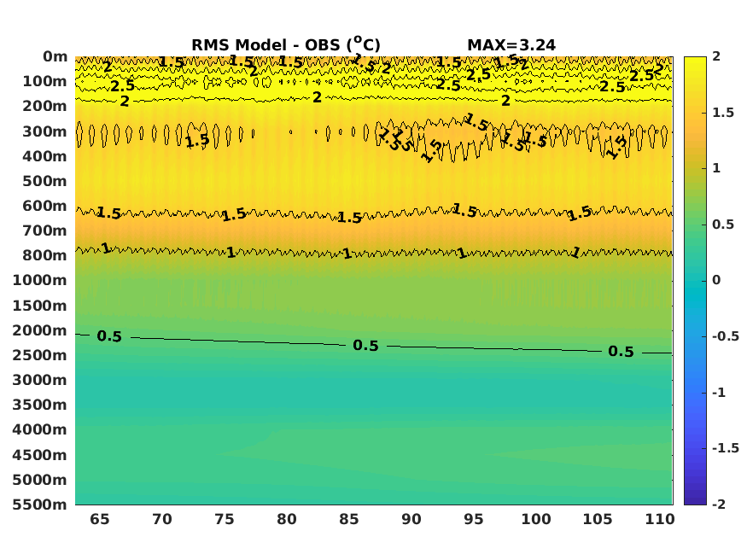The height and width of the screenshot is (560, 747).
Task: Click the '5500m' depth axis label
Action: 39,505
